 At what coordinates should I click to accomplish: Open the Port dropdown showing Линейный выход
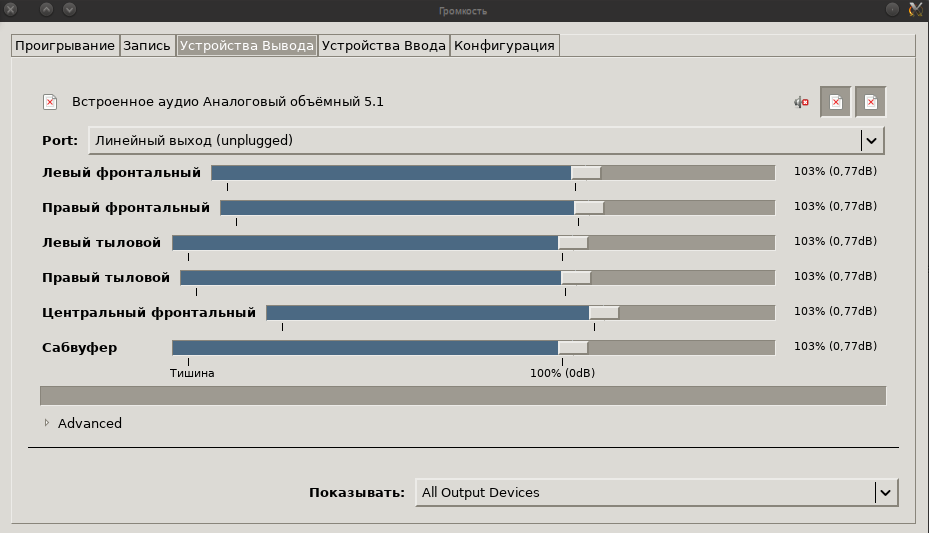coord(487,140)
